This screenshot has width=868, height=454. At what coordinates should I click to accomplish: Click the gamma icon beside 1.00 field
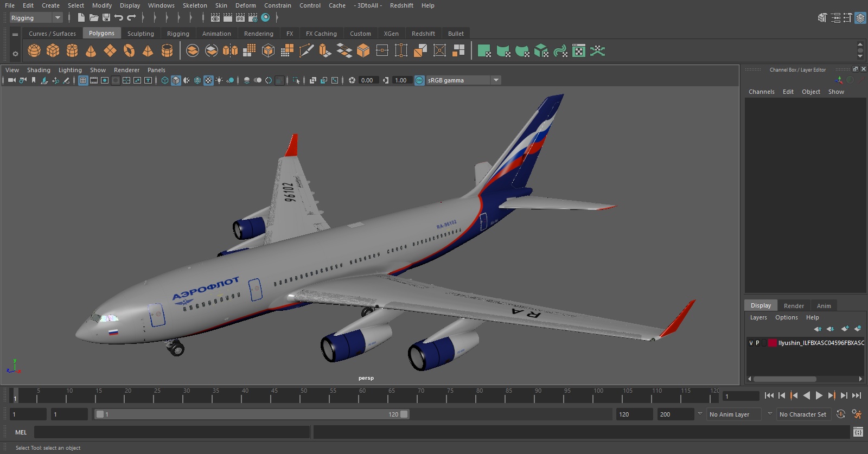click(x=386, y=80)
